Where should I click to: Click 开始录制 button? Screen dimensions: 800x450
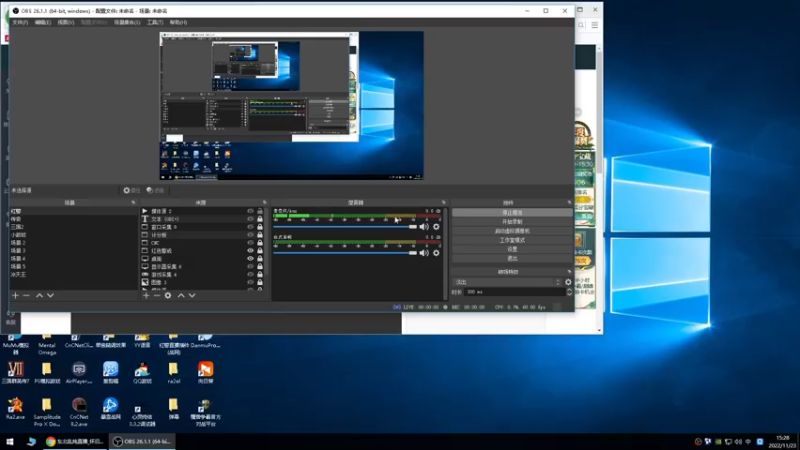click(512, 222)
